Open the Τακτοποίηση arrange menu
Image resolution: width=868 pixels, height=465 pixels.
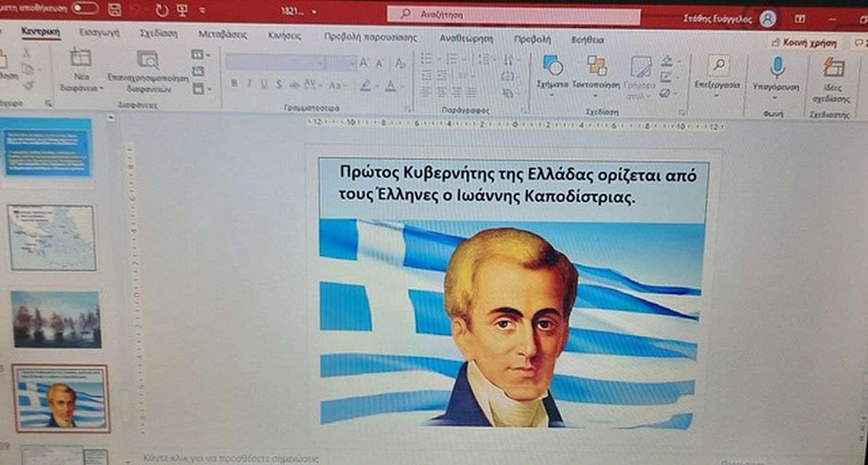click(x=596, y=75)
